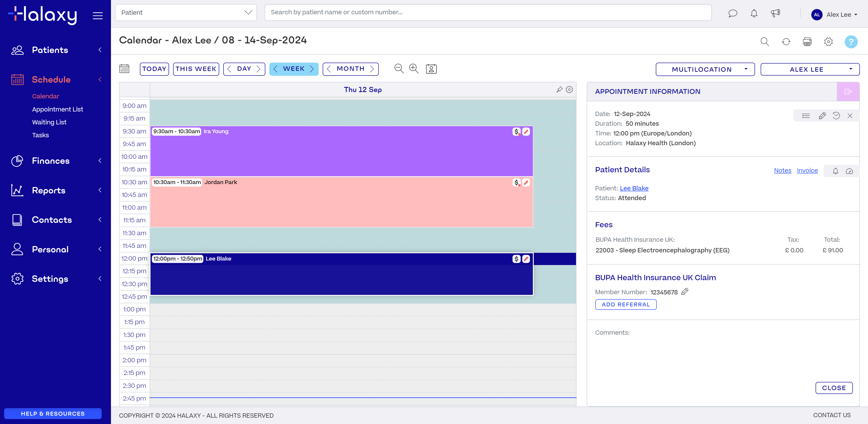
Task: Open the ALEX LEE practitioner dropdown
Action: coord(810,69)
